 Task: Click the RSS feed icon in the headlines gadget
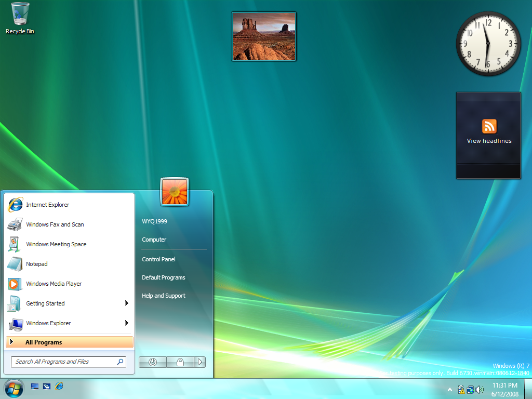pos(489,126)
